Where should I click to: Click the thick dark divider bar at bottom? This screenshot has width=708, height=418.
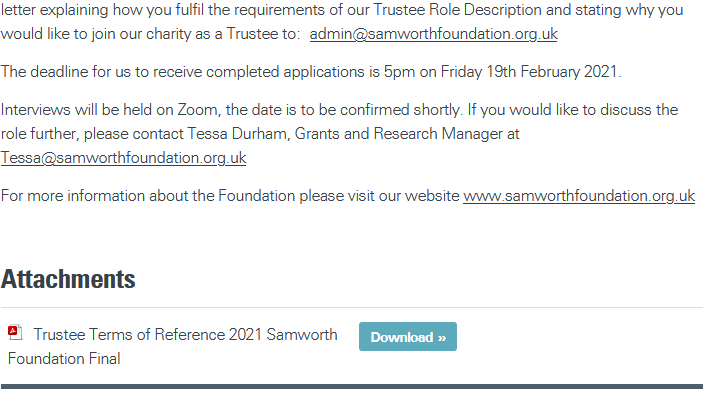coord(352,386)
